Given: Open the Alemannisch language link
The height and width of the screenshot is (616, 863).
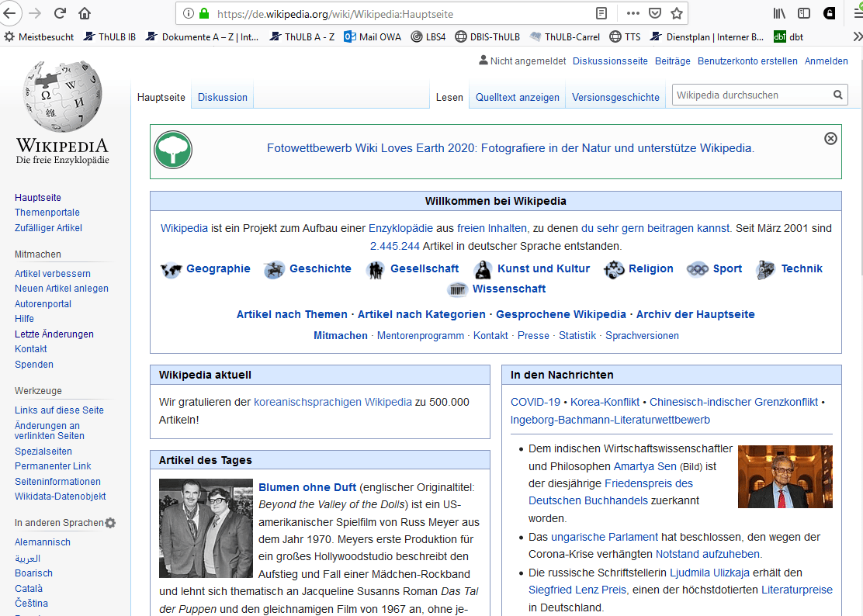Looking at the screenshot, I should [x=43, y=542].
